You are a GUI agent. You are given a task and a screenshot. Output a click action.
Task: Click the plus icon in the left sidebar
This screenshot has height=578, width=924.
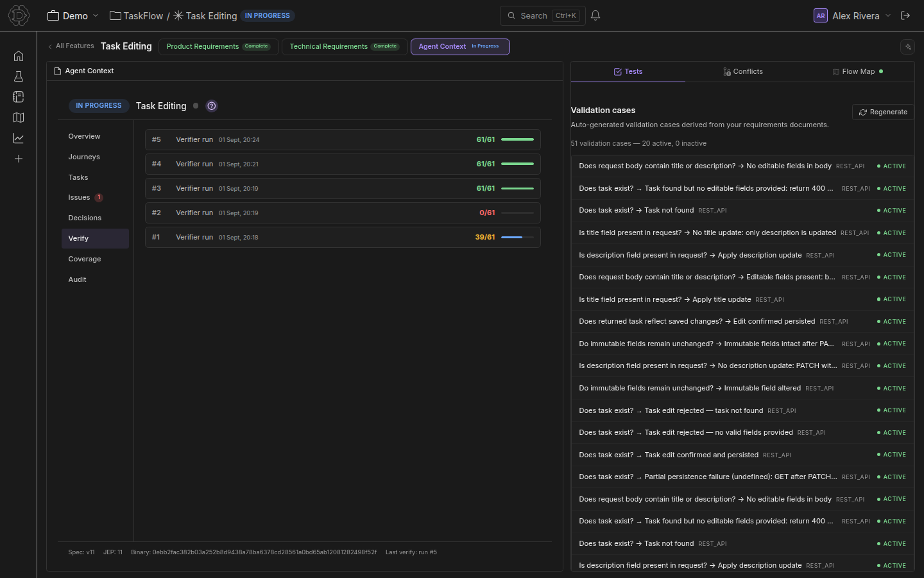(19, 159)
